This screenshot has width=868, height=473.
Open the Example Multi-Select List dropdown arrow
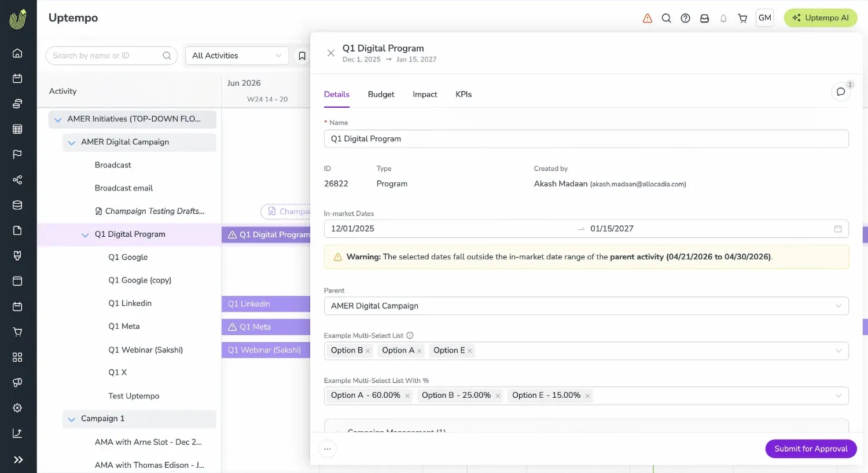pyautogui.click(x=838, y=351)
